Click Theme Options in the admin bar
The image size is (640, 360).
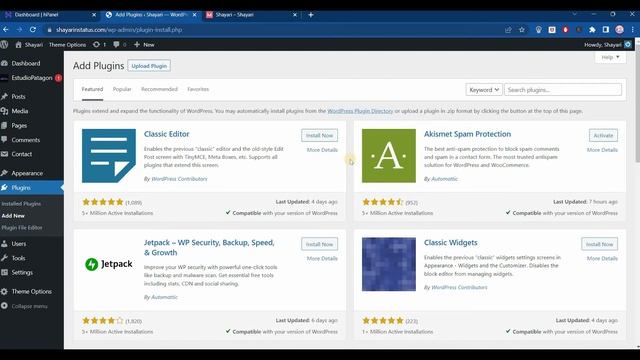pos(67,44)
